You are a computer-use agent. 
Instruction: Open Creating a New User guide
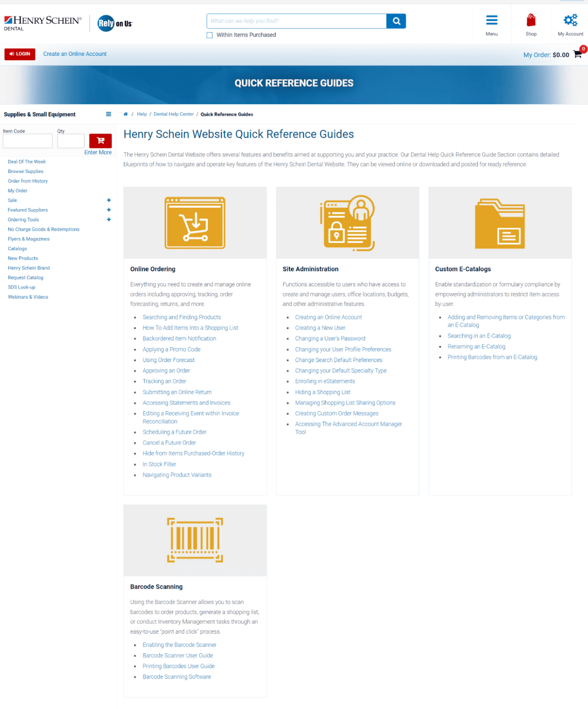320,328
